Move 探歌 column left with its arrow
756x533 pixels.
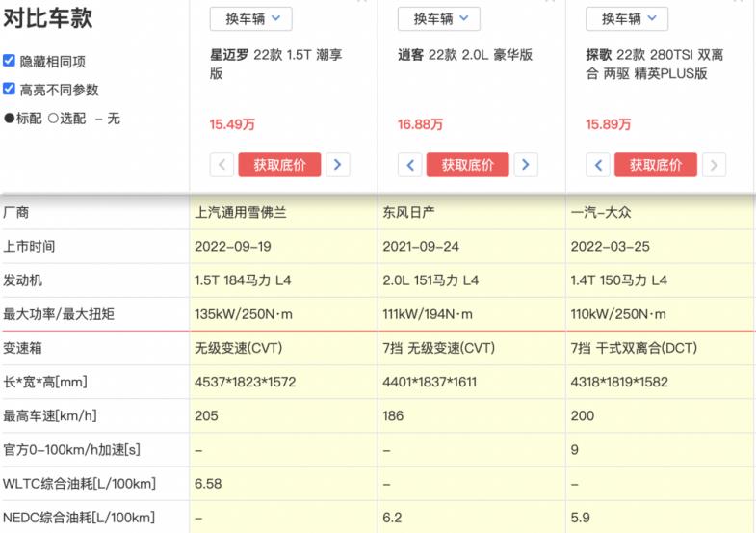[x=598, y=165]
